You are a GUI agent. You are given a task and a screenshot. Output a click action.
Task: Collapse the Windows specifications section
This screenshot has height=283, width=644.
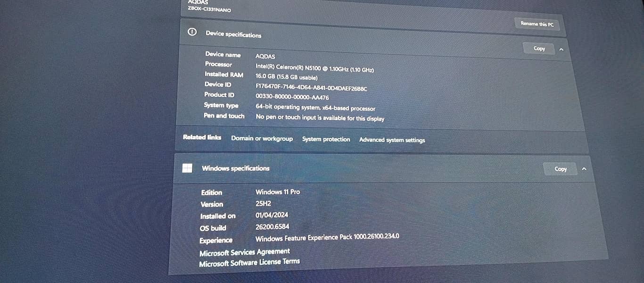[x=584, y=169]
